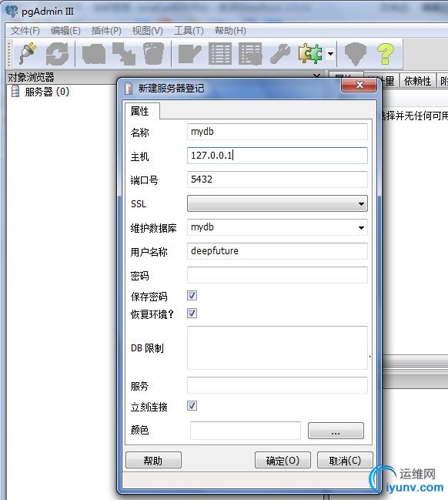Toggle the 保存密码 checkbox
Viewport: 448px width, 500px height.
click(192, 296)
